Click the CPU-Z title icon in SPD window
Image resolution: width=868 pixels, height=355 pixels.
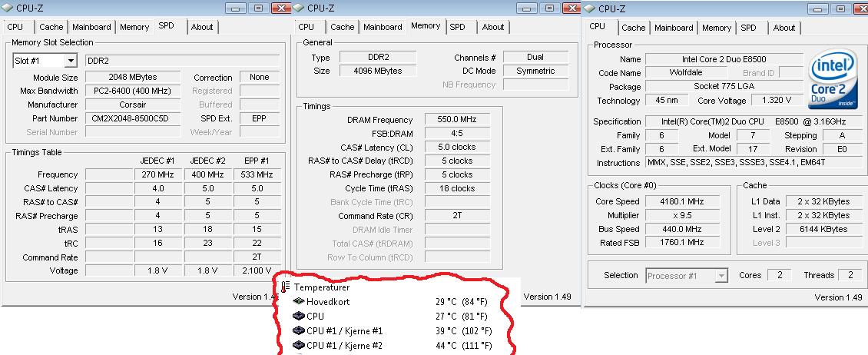tap(7, 8)
